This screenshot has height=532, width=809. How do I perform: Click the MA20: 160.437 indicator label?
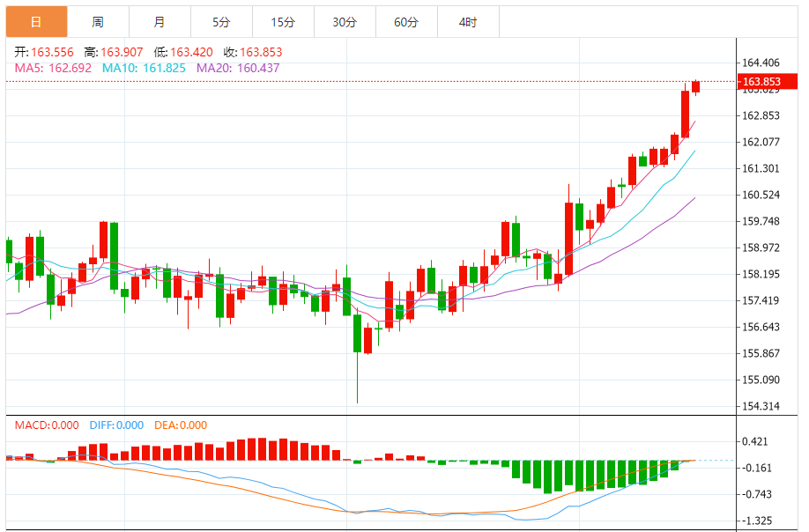click(238, 68)
